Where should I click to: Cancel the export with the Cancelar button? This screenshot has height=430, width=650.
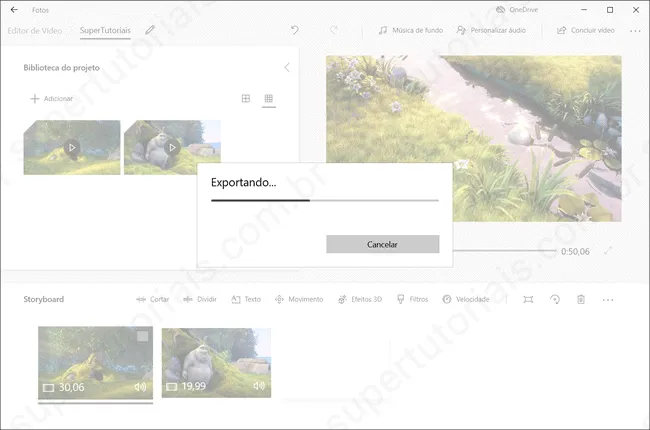point(383,244)
